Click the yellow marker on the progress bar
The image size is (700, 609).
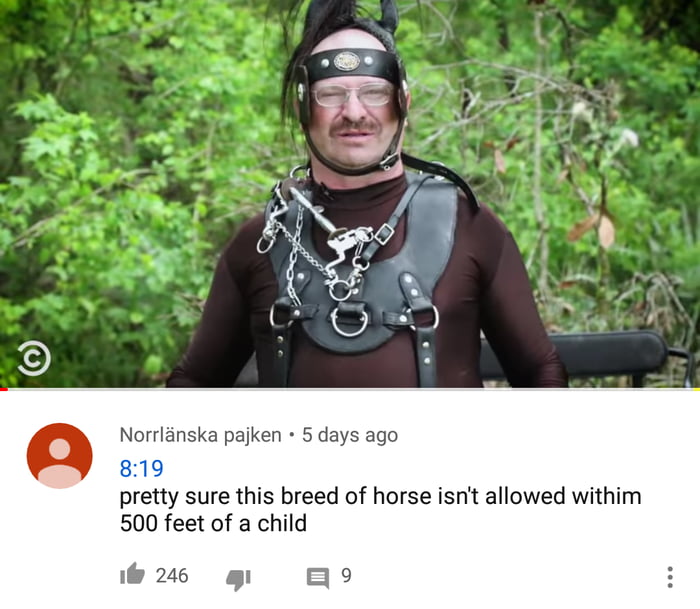click(x=696, y=389)
